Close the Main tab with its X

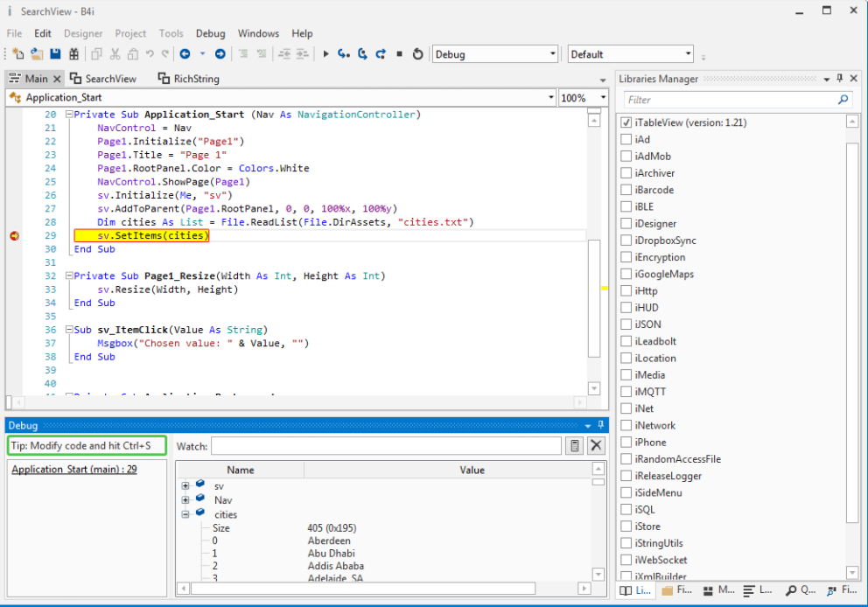tap(57, 79)
